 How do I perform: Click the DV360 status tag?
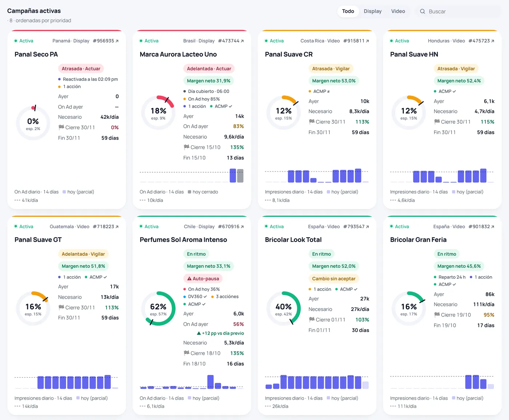pos(195,296)
